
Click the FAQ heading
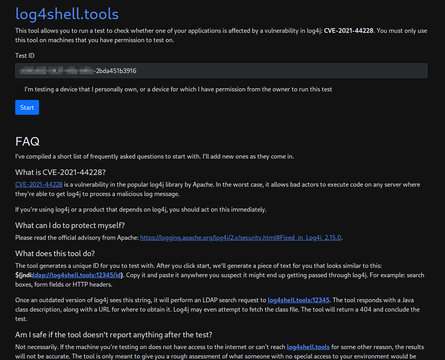tap(27, 142)
